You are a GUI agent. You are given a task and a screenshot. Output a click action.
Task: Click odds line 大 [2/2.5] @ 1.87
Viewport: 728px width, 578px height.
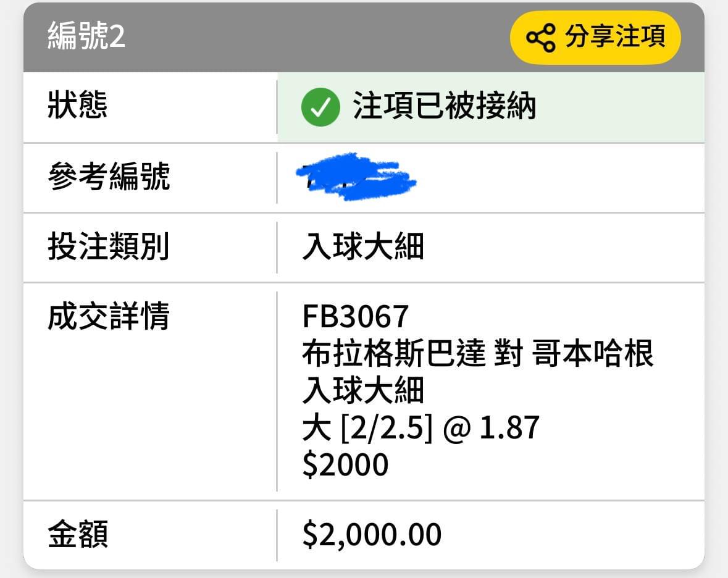point(420,427)
